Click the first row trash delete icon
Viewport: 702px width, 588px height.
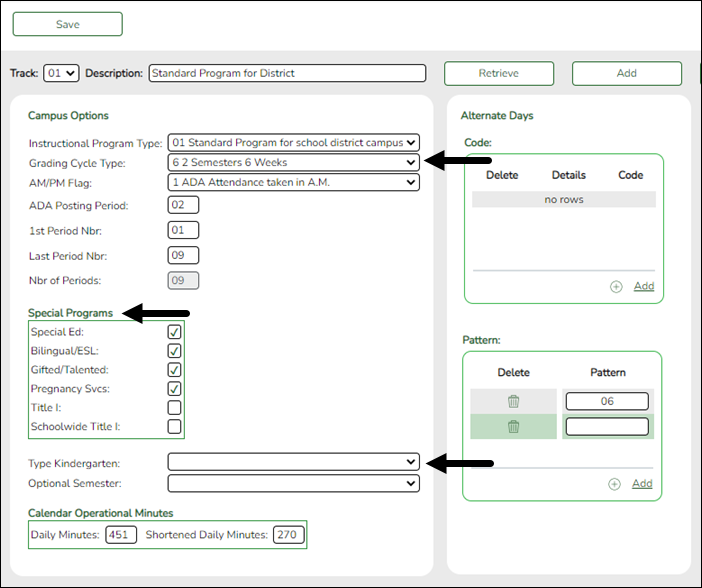[513, 401]
